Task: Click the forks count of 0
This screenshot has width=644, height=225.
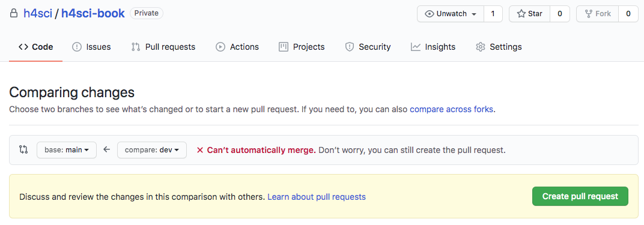Action: 628,14
